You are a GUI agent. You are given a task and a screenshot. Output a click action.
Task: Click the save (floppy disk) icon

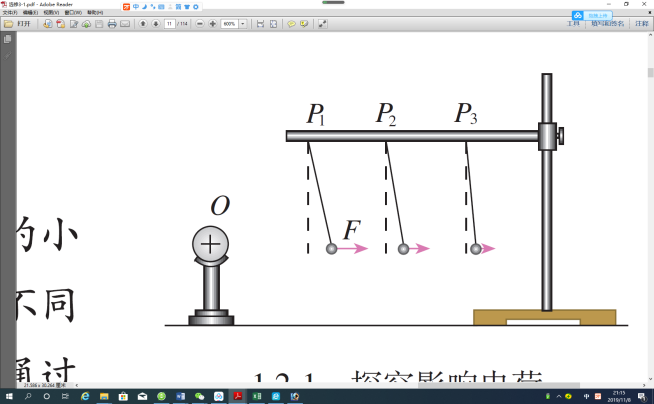pyautogui.click(x=99, y=24)
